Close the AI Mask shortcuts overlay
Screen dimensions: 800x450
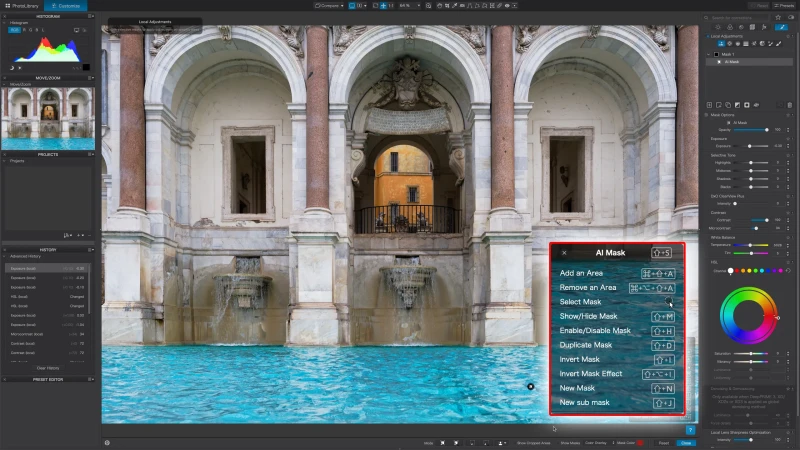point(564,253)
